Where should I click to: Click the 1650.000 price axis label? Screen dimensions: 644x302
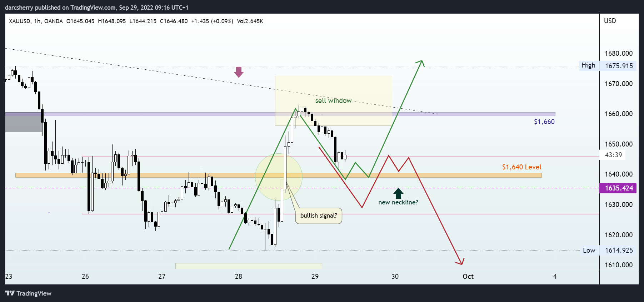(619, 144)
